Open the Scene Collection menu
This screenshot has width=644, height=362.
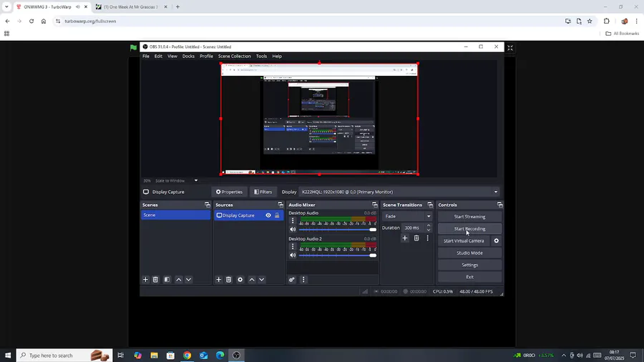click(234, 57)
